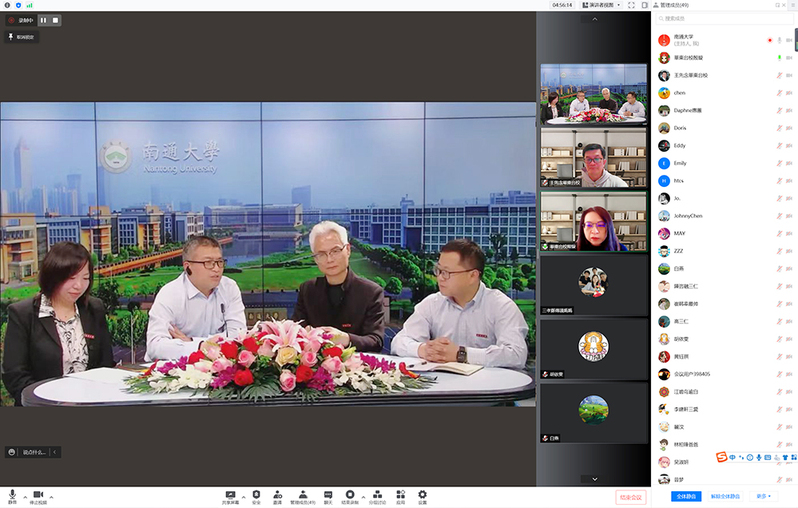Toggle the Manage Members (管理成员) toolbar item
This screenshot has height=508, width=798.
(x=302, y=496)
